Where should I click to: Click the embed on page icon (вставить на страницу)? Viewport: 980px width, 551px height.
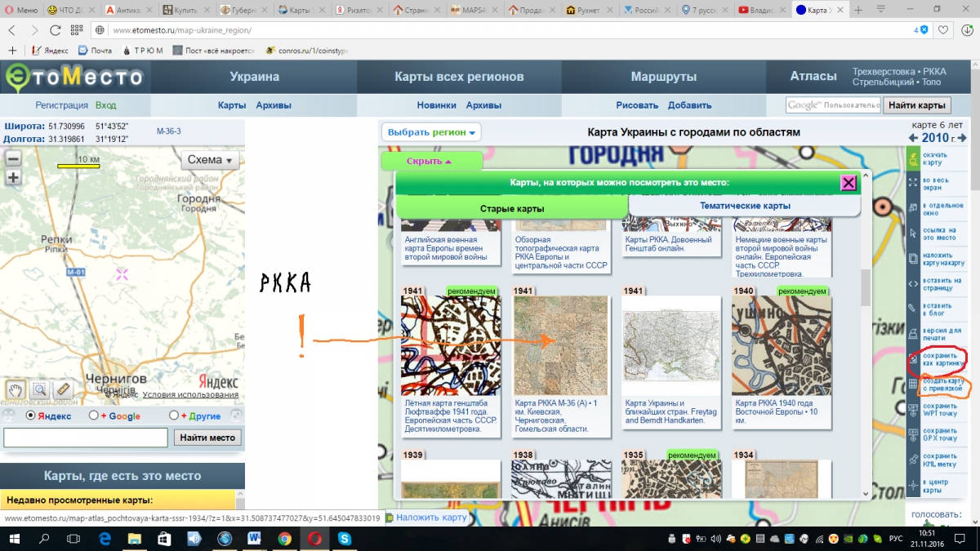pos(913,282)
